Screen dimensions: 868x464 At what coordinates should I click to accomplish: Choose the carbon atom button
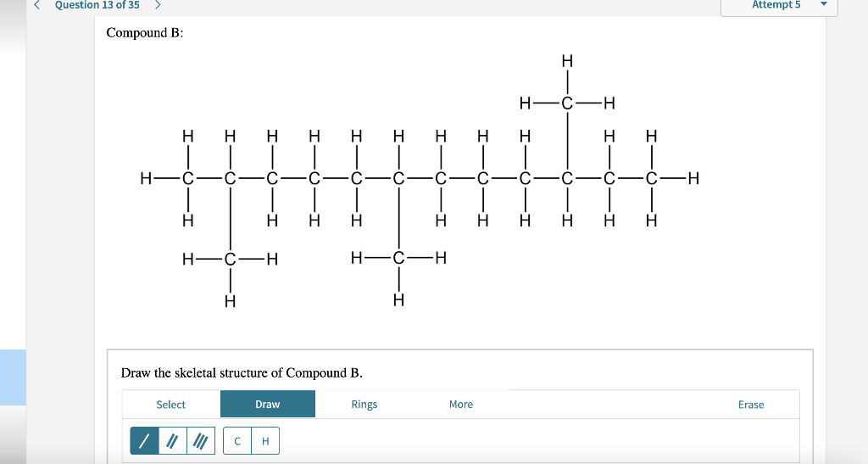tap(237, 441)
